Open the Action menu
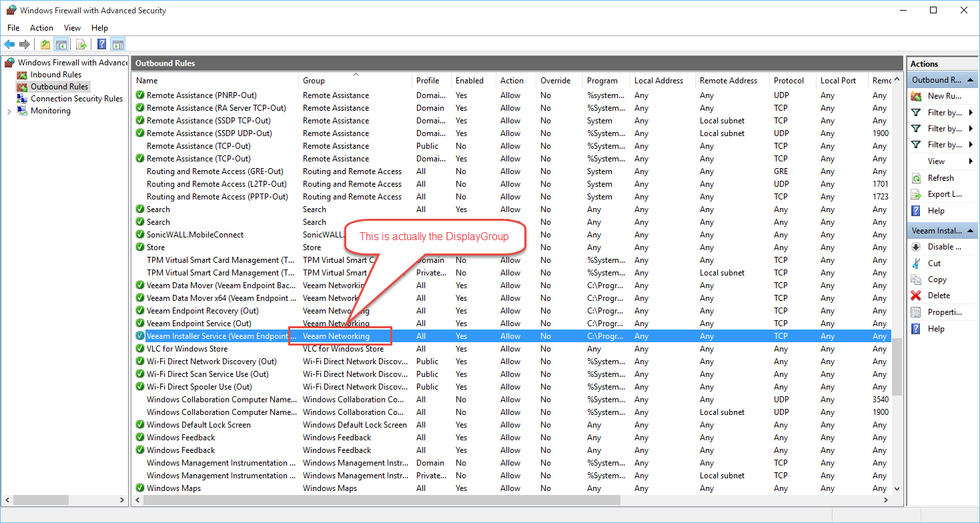Image resolution: width=980 pixels, height=523 pixels. pyautogui.click(x=41, y=28)
